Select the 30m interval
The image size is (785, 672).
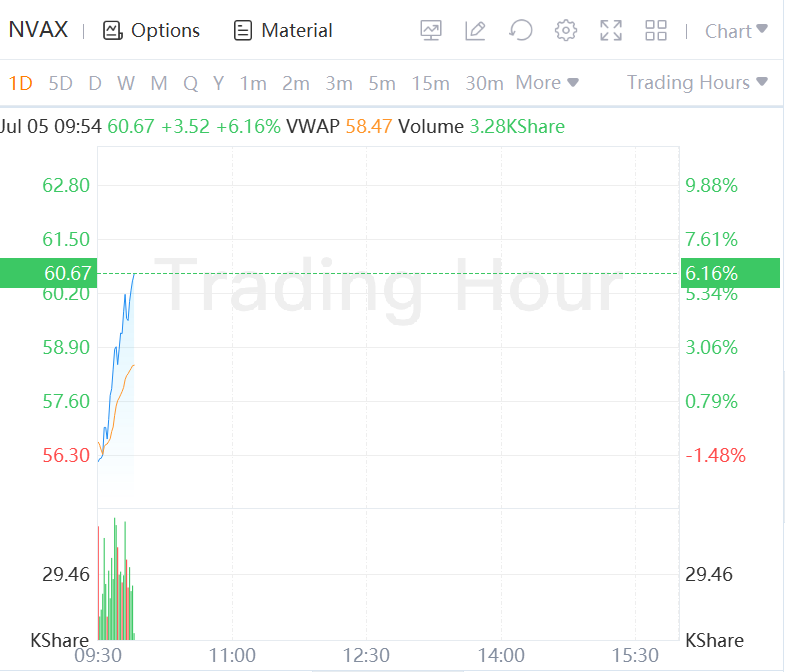click(484, 83)
